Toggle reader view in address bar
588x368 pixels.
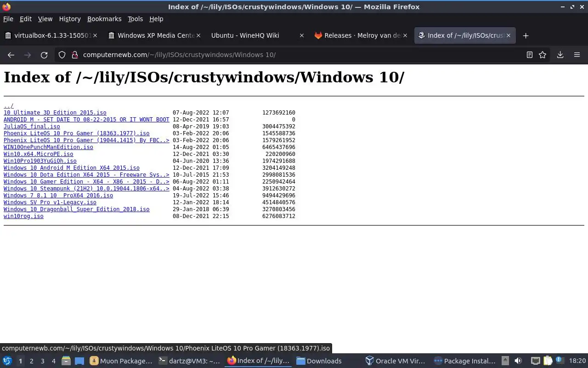[x=529, y=55]
